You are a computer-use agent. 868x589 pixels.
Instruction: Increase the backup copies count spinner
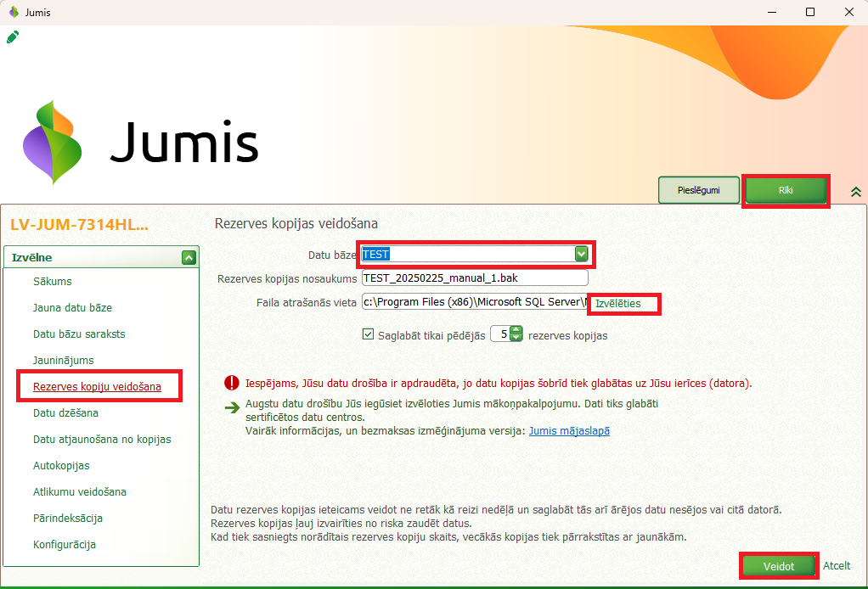516,330
